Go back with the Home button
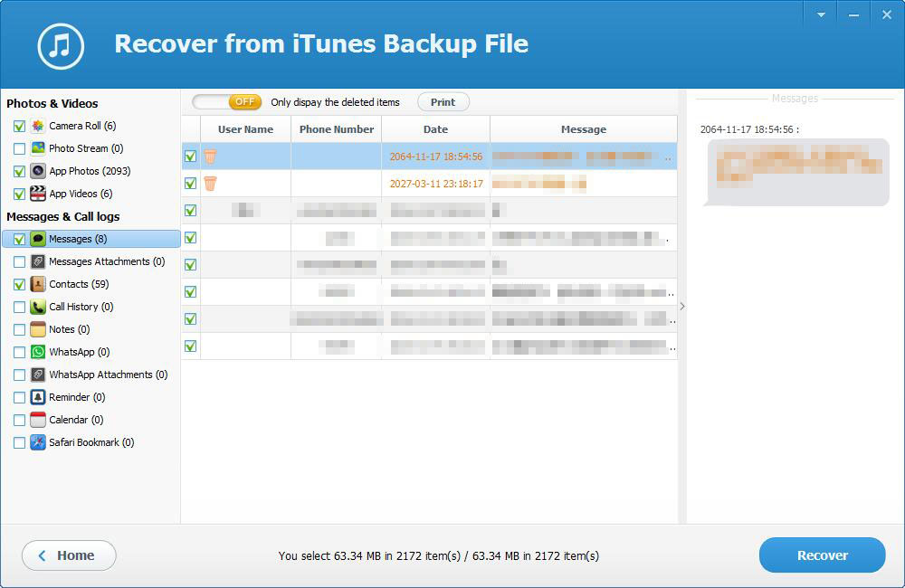 (x=69, y=555)
